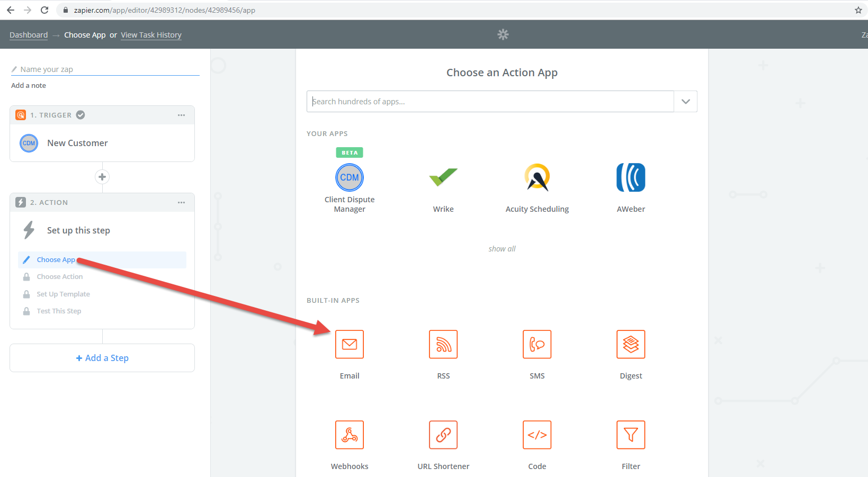The height and width of the screenshot is (477, 868).
Task: Open the New Customer trigger step
Action: [102, 143]
